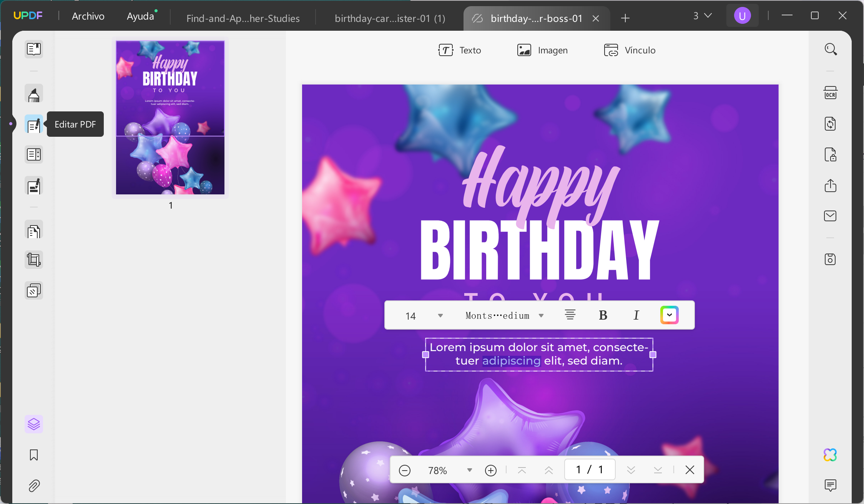This screenshot has width=864, height=504.
Task: Zoom out with the minus button
Action: click(x=405, y=470)
